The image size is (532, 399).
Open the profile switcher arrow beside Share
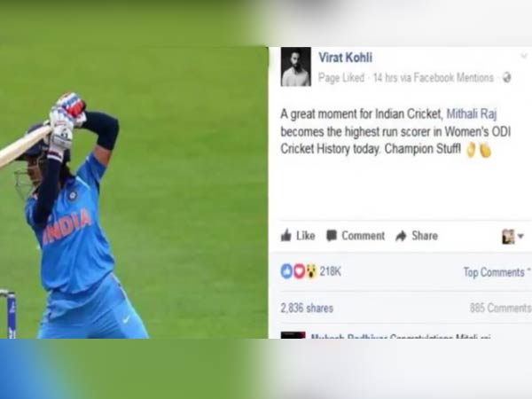click(x=520, y=236)
